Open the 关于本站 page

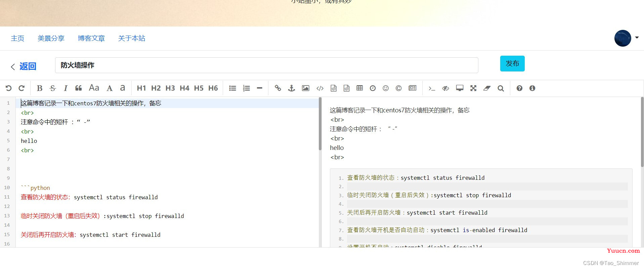click(x=132, y=38)
